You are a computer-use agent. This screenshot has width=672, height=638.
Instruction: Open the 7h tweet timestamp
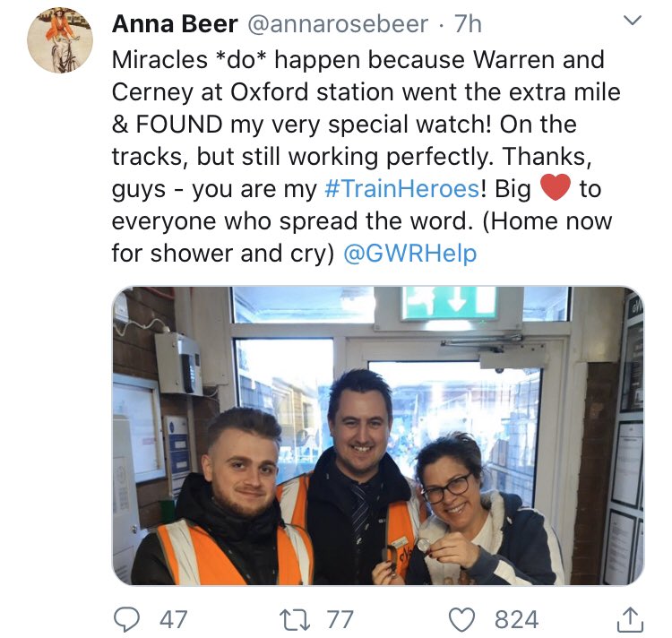[468, 24]
